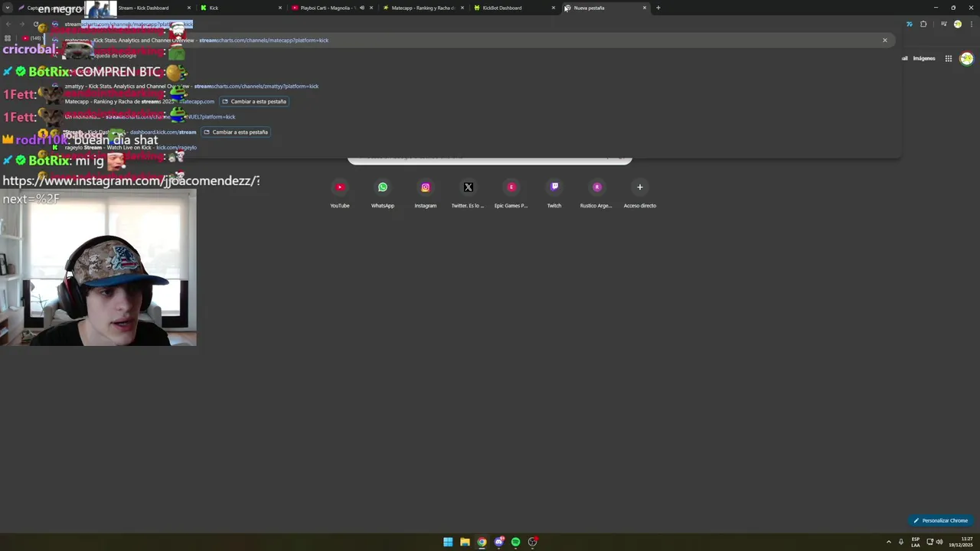Click Personalizar Chrome button

tap(940, 520)
